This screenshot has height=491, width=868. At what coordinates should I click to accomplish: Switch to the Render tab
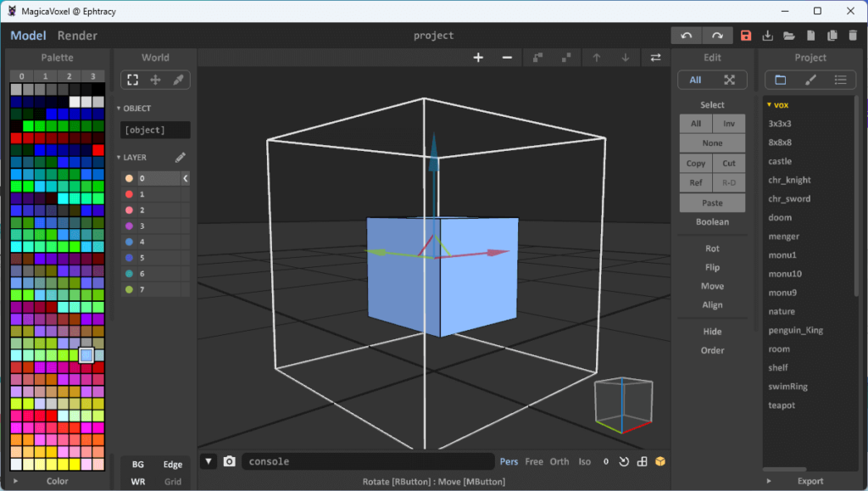pos(77,36)
